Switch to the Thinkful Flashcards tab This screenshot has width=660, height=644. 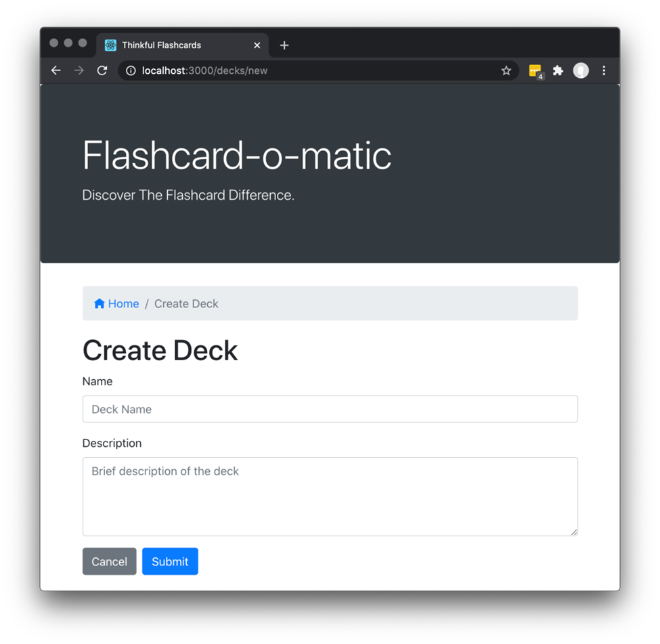(176, 45)
